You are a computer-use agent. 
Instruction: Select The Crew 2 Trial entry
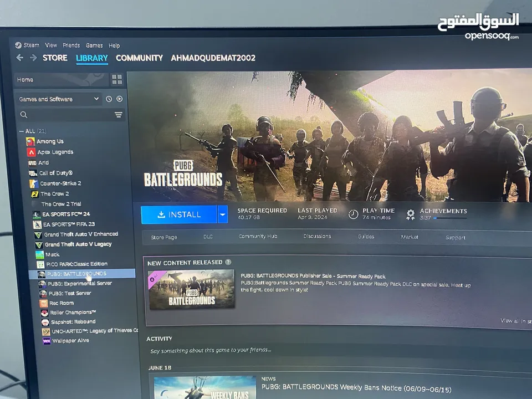61,204
